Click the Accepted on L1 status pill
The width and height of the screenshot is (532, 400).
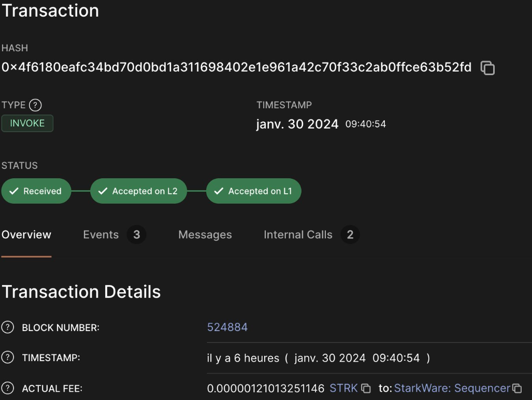pos(253,191)
